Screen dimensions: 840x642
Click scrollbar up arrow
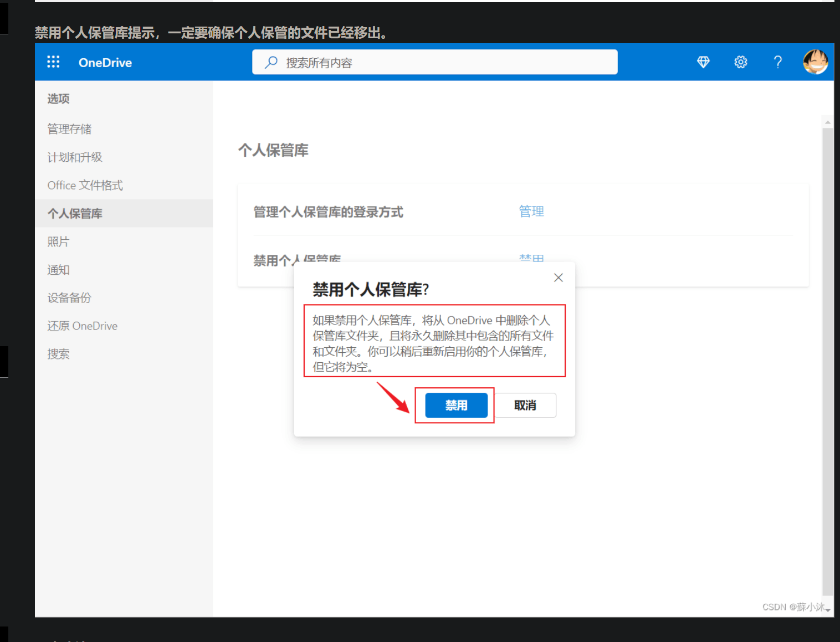pos(828,122)
